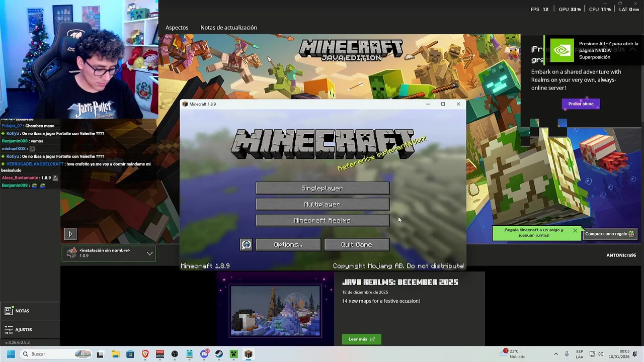Click the NOTAS newspaper icon
Image resolution: width=644 pixels, height=362 pixels.
(x=9, y=311)
